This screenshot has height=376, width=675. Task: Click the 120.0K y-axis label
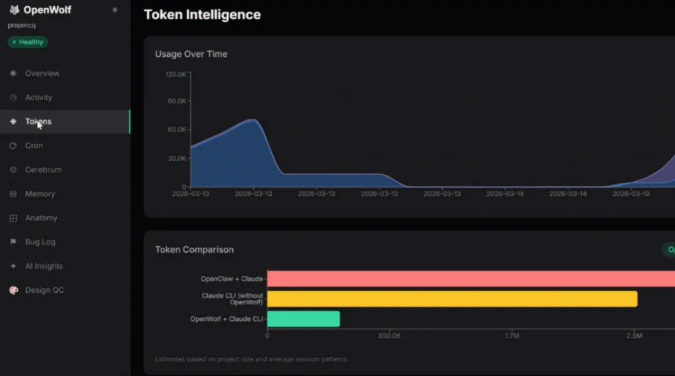(x=176, y=75)
